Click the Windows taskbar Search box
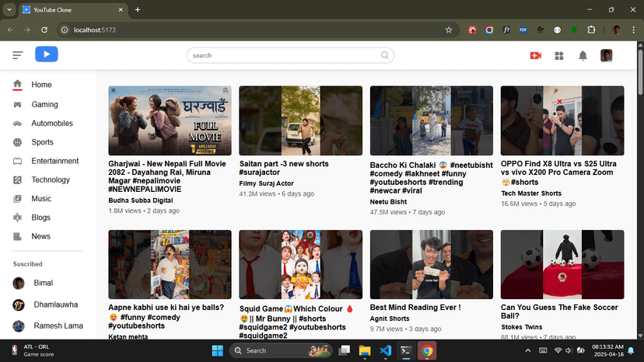 point(281,351)
